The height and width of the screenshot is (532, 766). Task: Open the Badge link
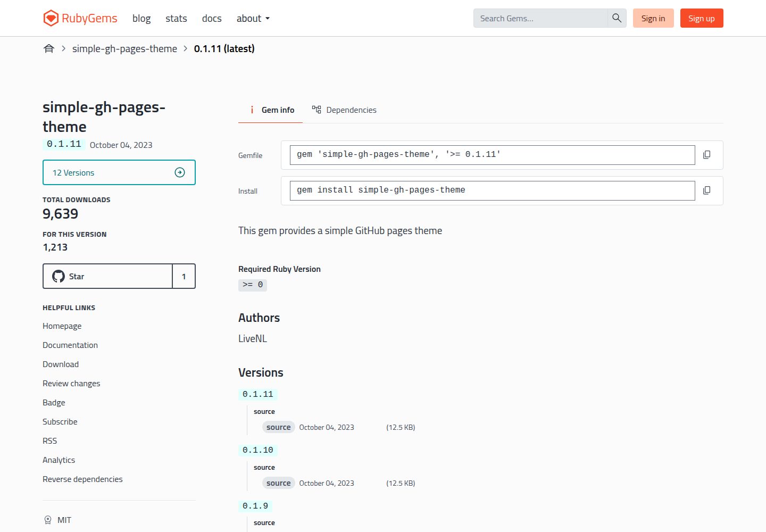54,402
